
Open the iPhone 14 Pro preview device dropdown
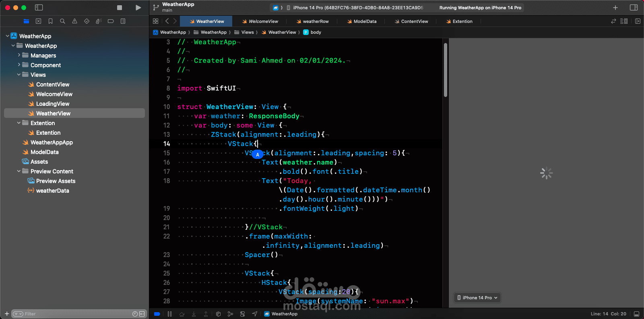[477, 298]
